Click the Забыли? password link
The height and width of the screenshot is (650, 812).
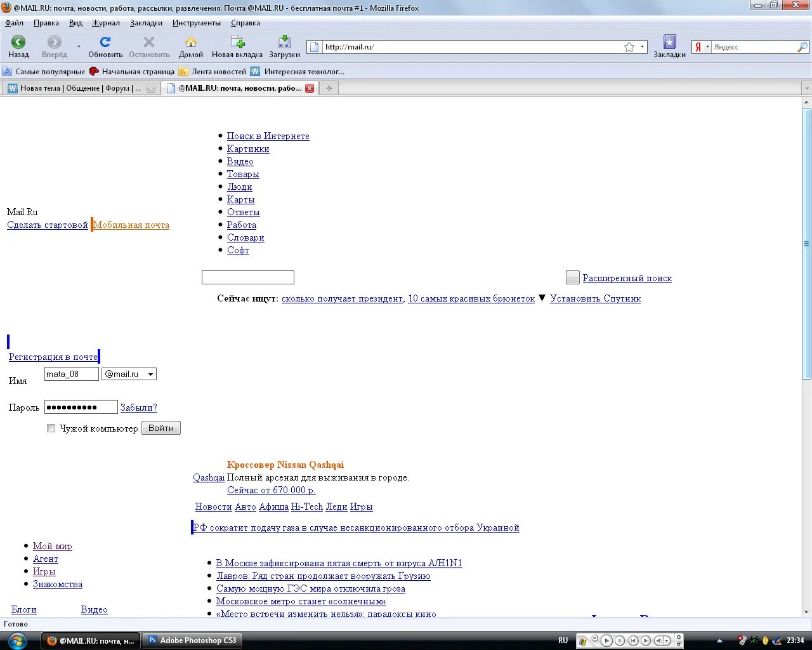pyautogui.click(x=139, y=408)
